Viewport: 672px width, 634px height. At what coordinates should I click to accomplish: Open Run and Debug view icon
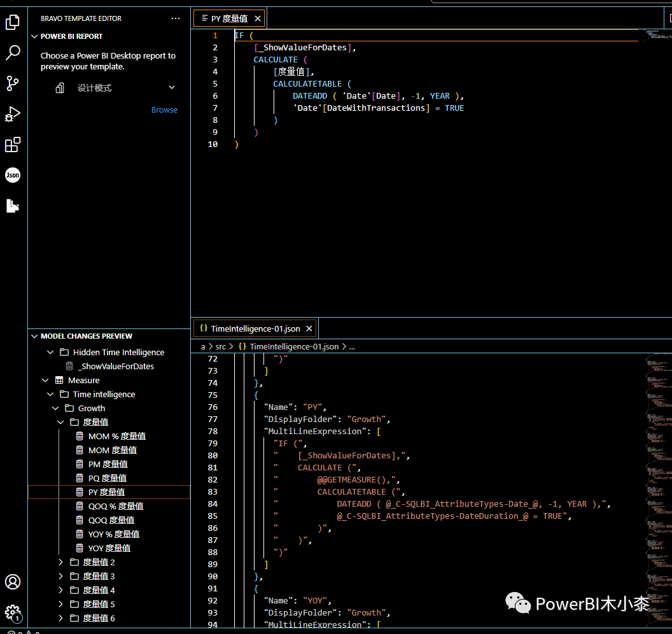pyautogui.click(x=13, y=114)
